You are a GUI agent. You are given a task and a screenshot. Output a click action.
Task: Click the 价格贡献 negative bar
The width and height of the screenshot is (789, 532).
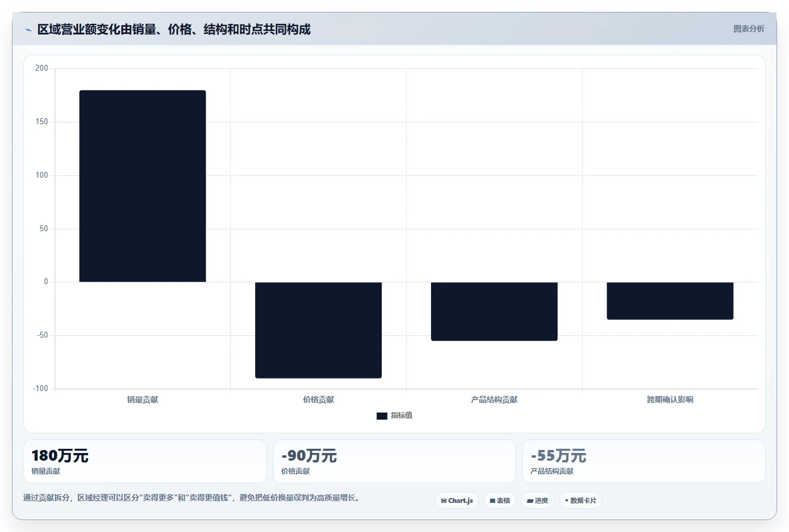[x=318, y=330]
